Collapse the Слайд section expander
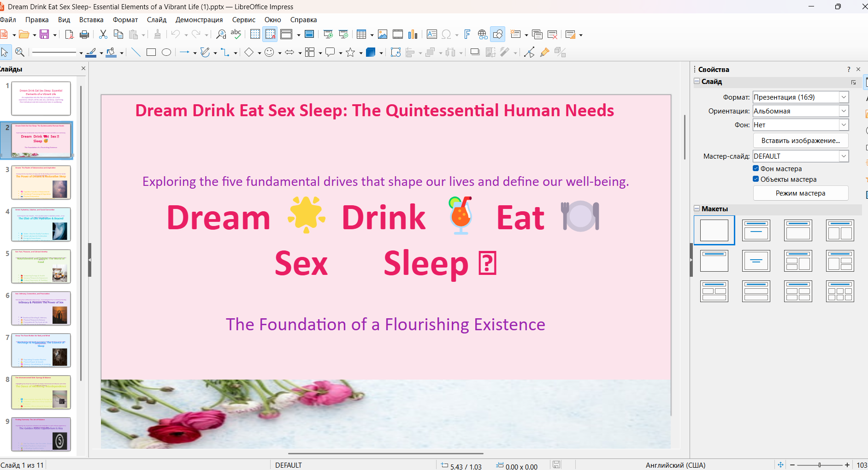This screenshot has height=470, width=868. click(x=697, y=81)
